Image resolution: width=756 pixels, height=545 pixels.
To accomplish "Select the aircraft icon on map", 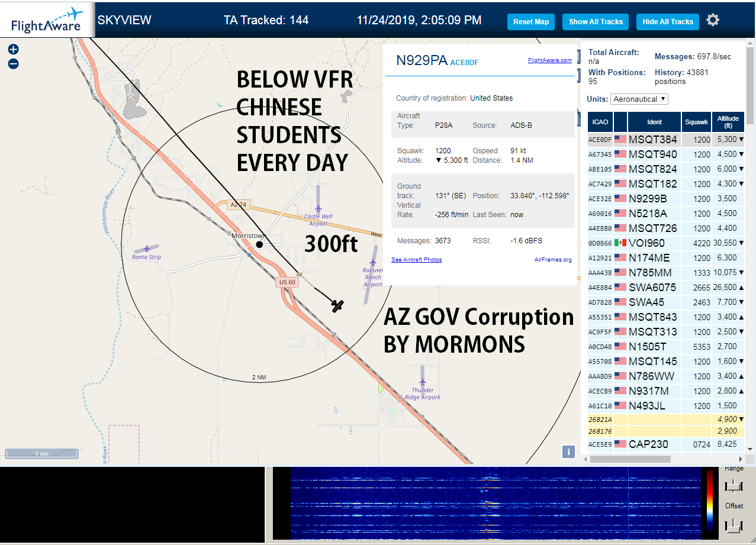I will tap(337, 306).
